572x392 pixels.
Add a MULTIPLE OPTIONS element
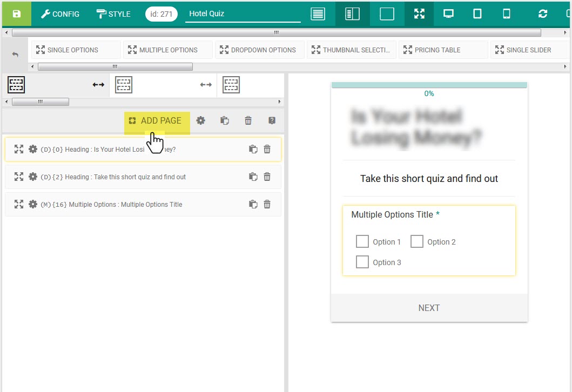point(168,50)
